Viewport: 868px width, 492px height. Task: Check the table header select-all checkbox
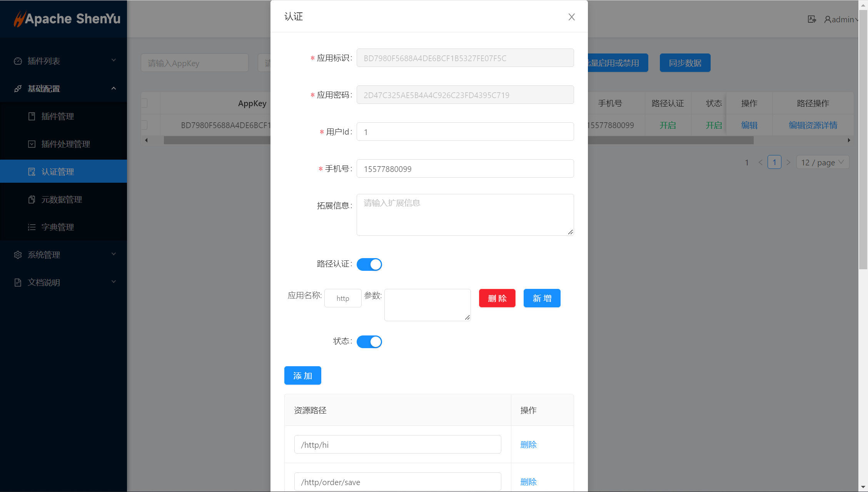(x=144, y=103)
